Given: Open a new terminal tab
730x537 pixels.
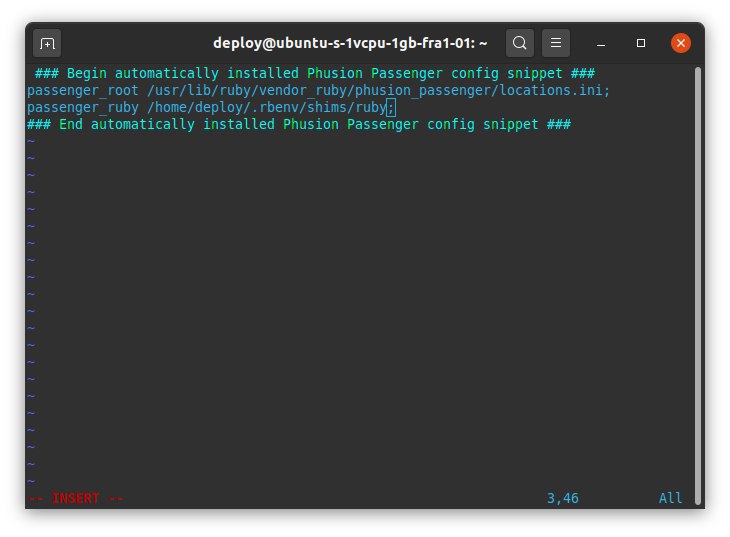Looking at the screenshot, I should point(47,43).
